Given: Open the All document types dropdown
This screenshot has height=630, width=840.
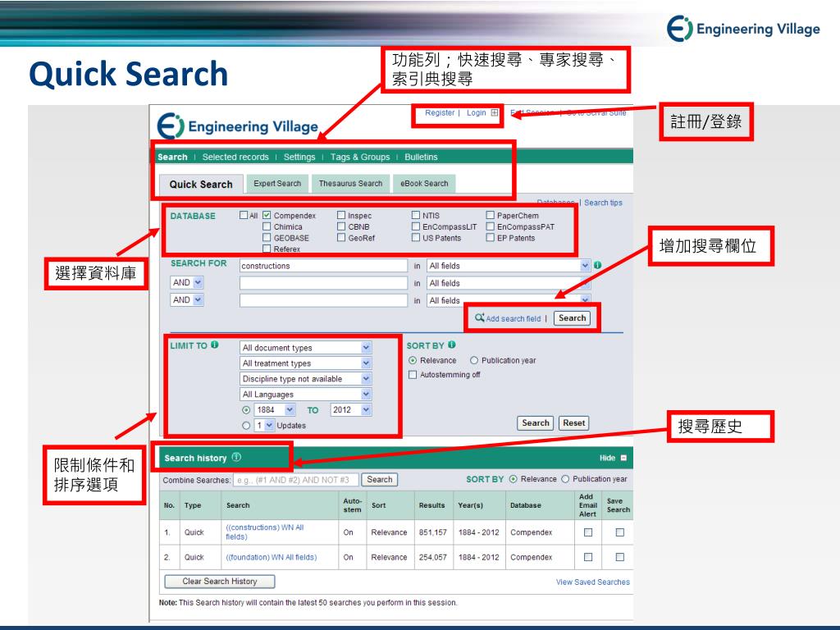Looking at the screenshot, I should [305, 348].
